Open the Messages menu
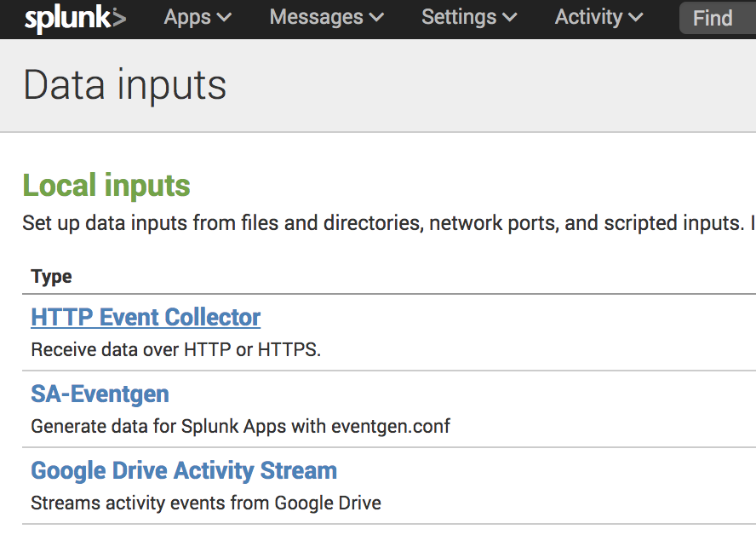Viewport: 756px width, 535px height. pyautogui.click(x=326, y=17)
